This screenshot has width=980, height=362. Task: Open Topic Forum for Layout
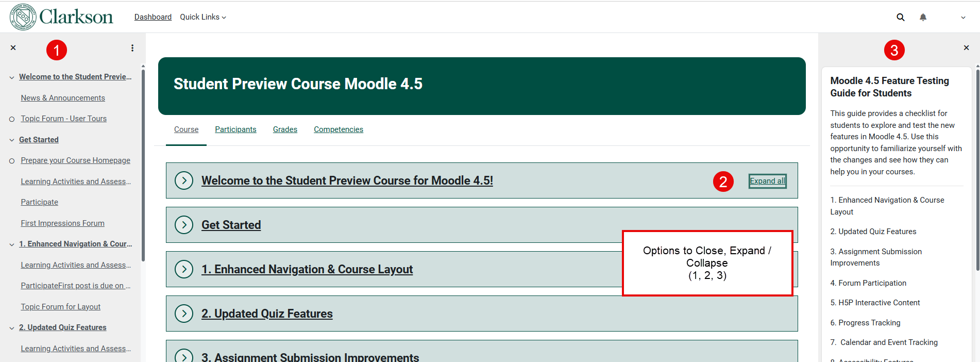pyautogui.click(x=61, y=307)
